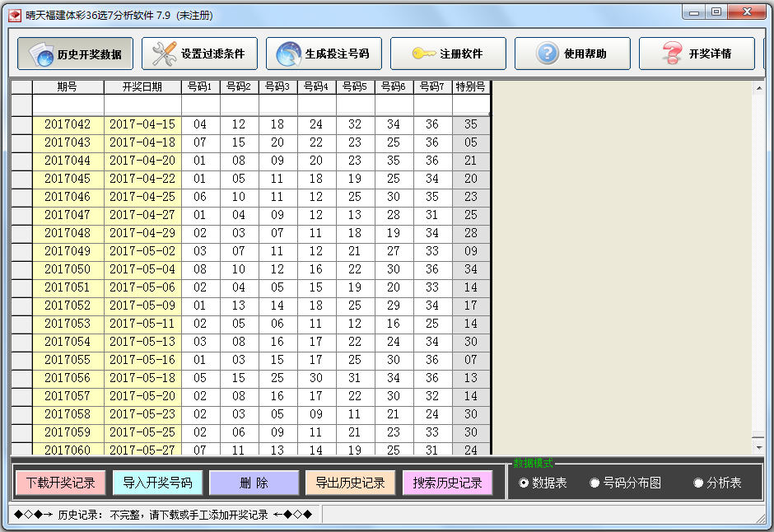Image resolution: width=774 pixels, height=532 pixels.
Task: Click 号码1 value 08 in row 2017050
Action: (x=200, y=269)
